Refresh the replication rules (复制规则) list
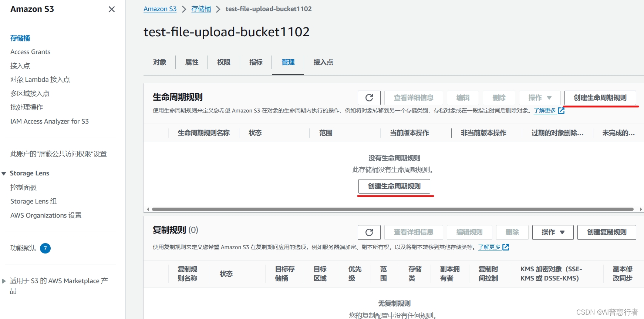Image resolution: width=644 pixels, height=319 pixels. (369, 232)
